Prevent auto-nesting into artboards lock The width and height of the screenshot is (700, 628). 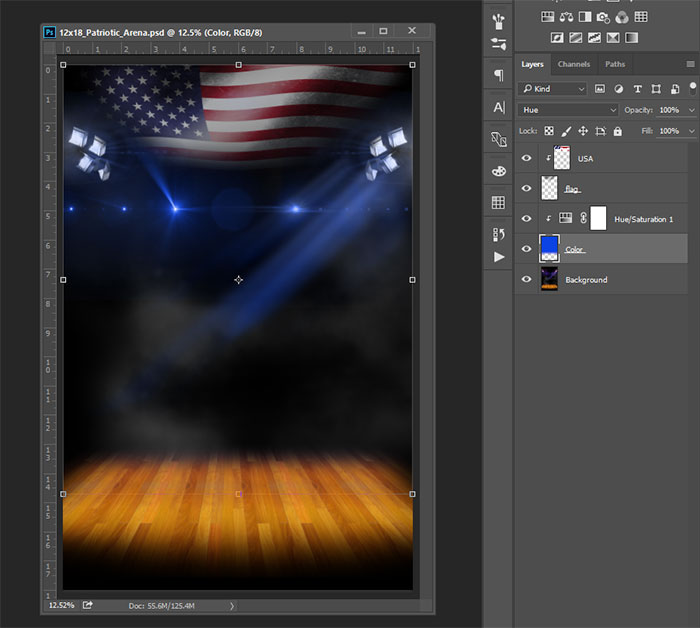tap(600, 131)
